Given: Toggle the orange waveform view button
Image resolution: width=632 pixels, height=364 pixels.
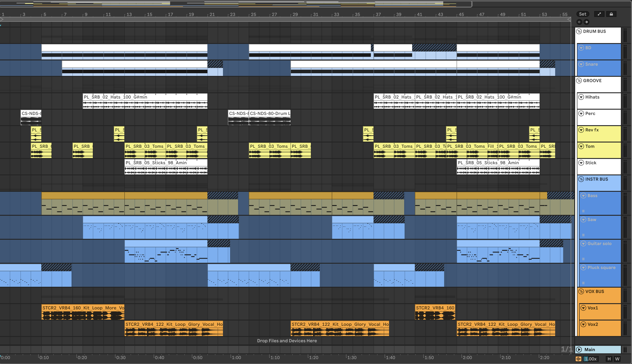Looking at the screenshot, I should coord(578,359).
